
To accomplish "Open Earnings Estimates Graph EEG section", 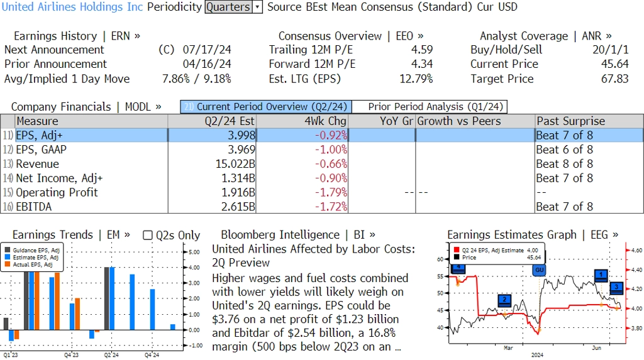I will (x=533, y=235).
